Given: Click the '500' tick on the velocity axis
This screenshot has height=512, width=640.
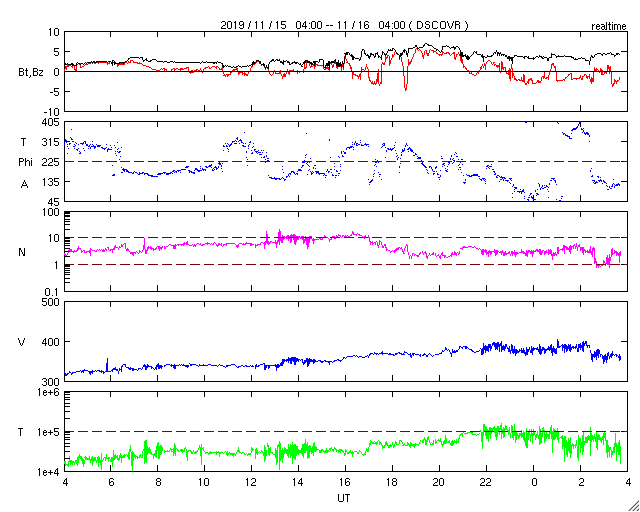Looking at the screenshot, I should pos(52,302).
